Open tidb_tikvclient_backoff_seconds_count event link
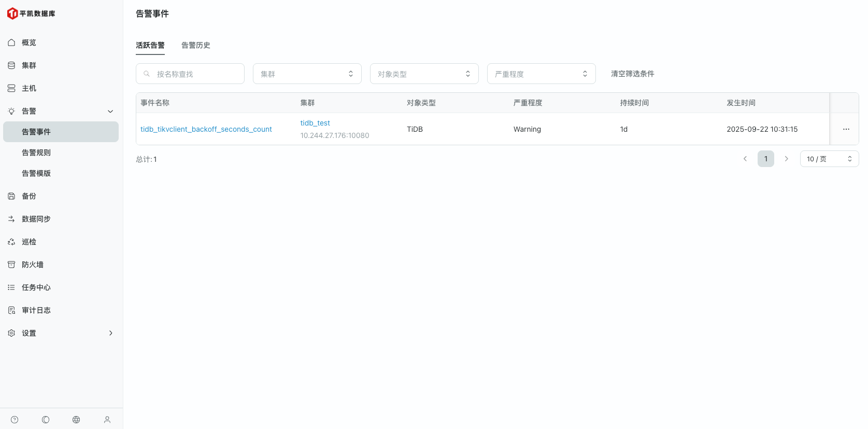Screen dimensions: 868x429 click(206, 129)
